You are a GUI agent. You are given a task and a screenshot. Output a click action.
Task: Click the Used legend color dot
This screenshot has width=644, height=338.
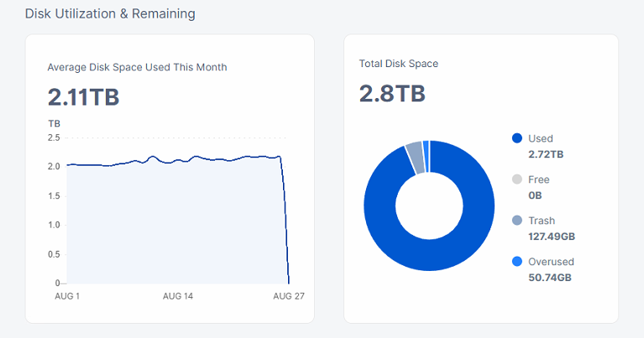[517, 138]
